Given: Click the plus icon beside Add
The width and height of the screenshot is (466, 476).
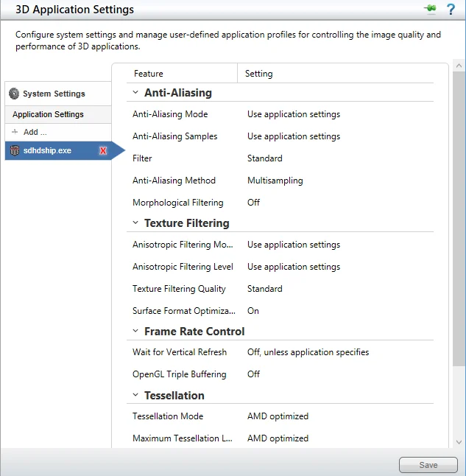Looking at the screenshot, I should [x=15, y=132].
